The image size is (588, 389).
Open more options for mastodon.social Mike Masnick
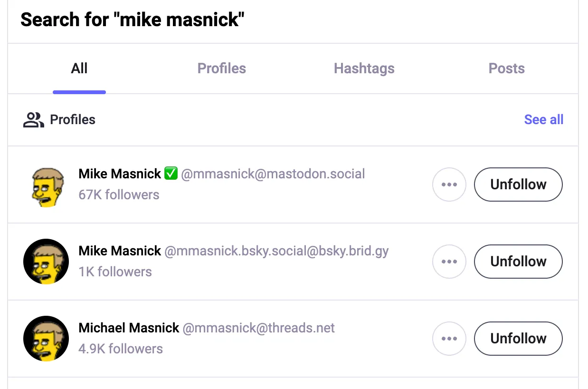(x=449, y=185)
